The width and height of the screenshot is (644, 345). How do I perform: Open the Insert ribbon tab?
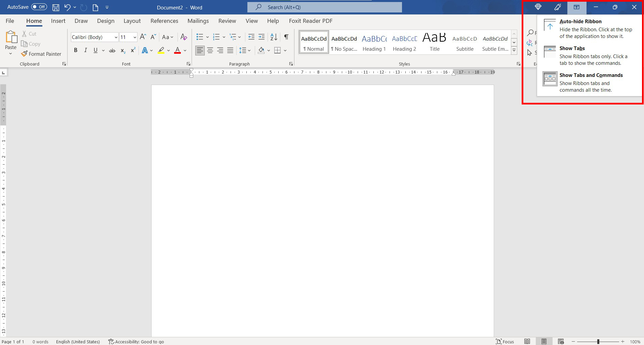click(x=58, y=21)
